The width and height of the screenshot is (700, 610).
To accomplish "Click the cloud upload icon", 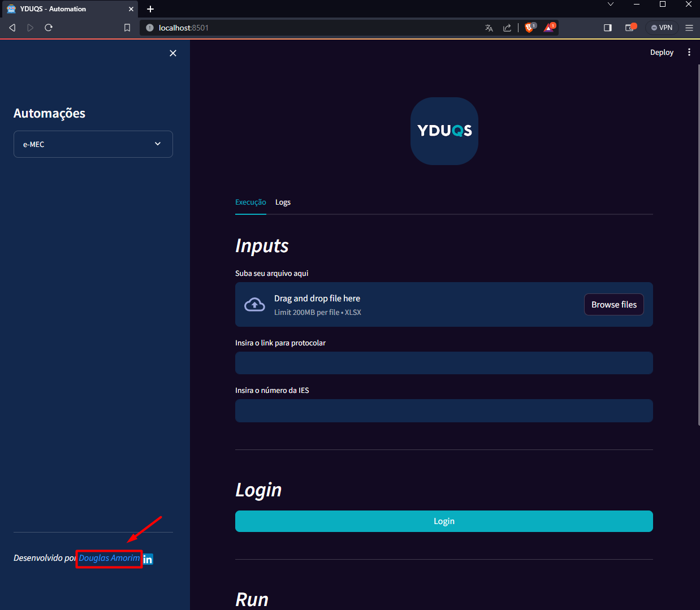I will tap(254, 305).
